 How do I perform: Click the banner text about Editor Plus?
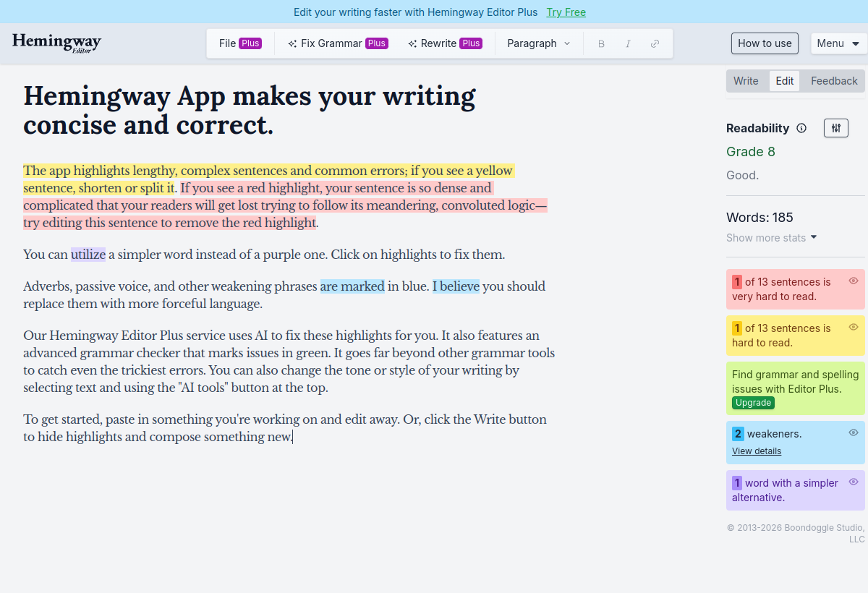[x=416, y=12]
